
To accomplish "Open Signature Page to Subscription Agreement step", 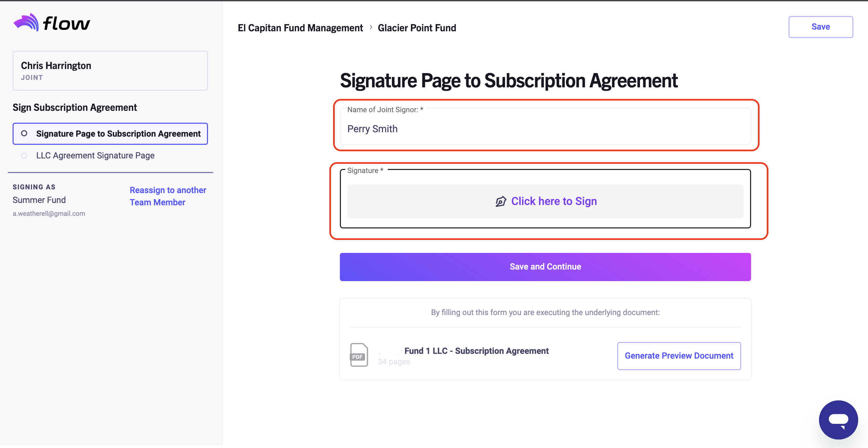I will point(110,134).
